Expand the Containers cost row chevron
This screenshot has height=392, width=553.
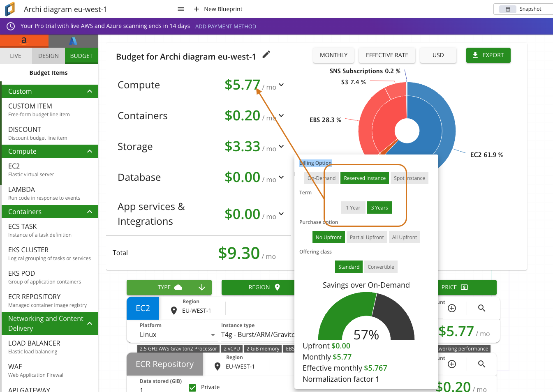coord(281,115)
